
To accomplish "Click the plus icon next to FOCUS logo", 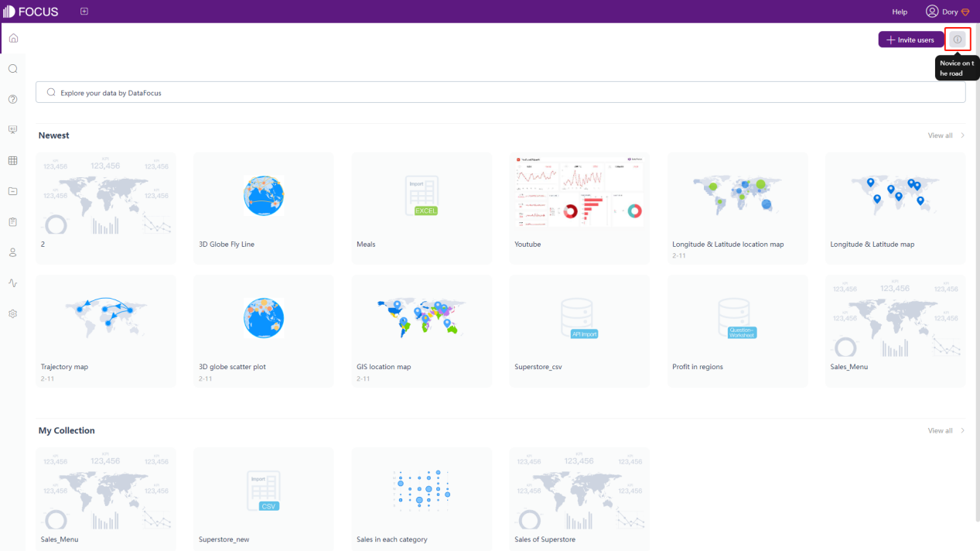I will [x=84, y=11].
